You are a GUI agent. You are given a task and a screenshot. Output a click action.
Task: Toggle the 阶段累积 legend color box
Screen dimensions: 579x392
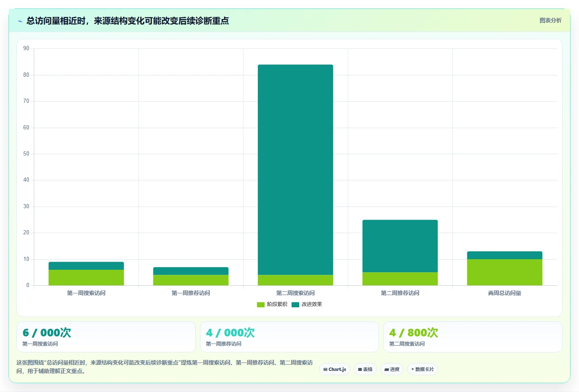[261, 304]
